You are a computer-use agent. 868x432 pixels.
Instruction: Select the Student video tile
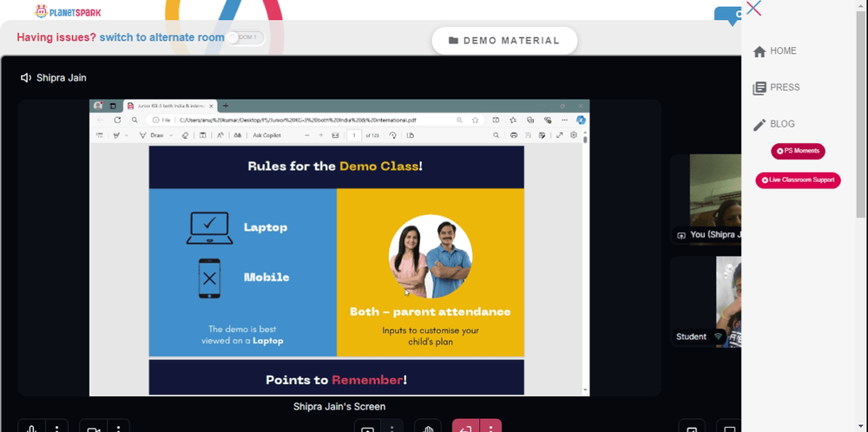pyautogui.click(x=706, y=302)
